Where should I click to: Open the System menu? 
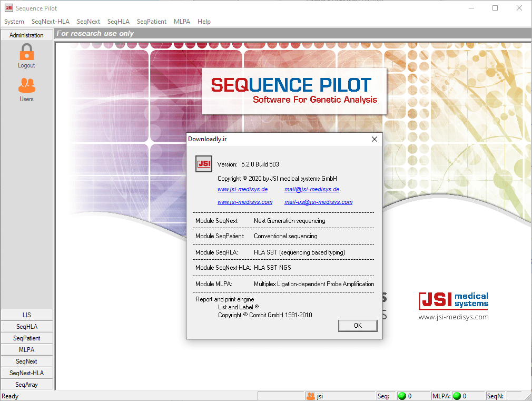pos(14,22)
